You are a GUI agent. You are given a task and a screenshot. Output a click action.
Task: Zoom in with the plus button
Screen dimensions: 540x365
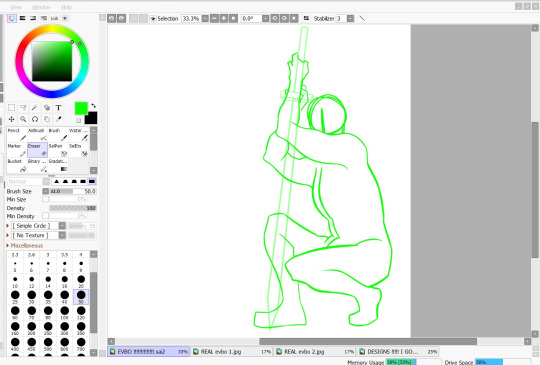[224, 18]
